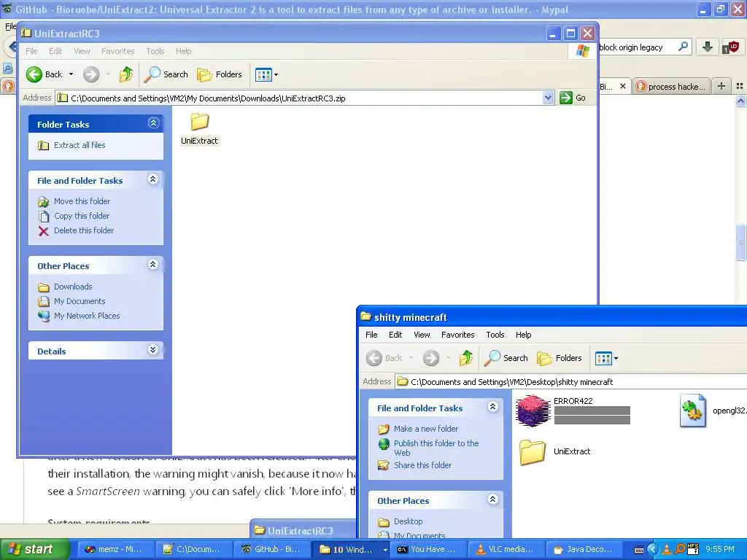Open My Documents in UniExtractRC3 sidebar
The image size is (747, 560).
coord(80,301)
